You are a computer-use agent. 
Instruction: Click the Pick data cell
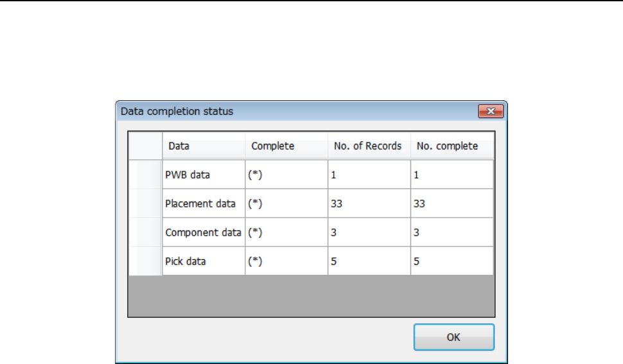tap(203, 261)
